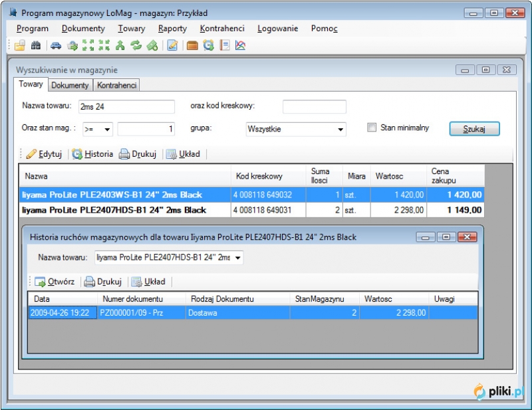Click layout icon beside Układ in history window

[137, 282]
